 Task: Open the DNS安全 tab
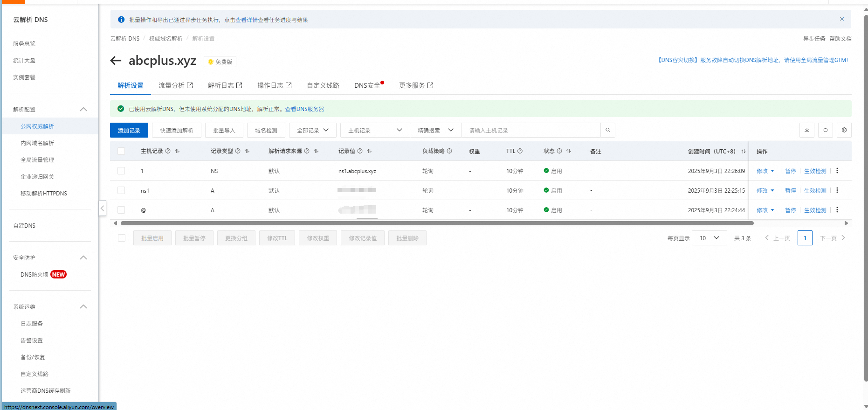367,85
